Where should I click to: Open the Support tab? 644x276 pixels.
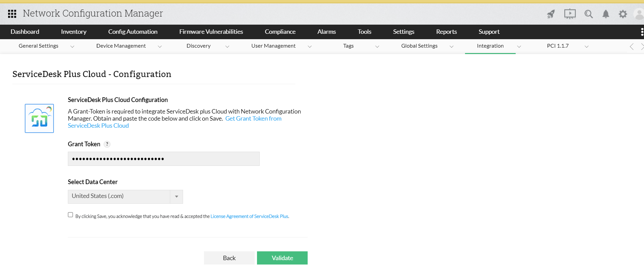pyautogui.click(x=489, y=32)
